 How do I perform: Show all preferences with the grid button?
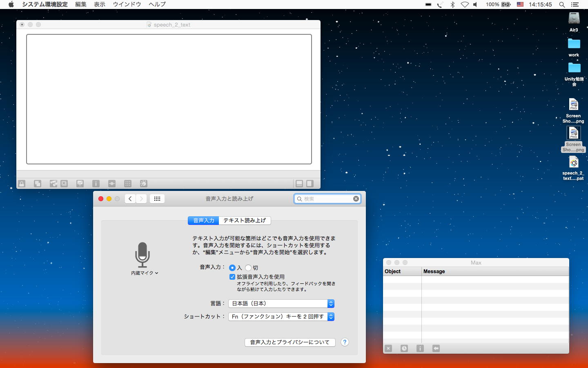pos(157,199)
